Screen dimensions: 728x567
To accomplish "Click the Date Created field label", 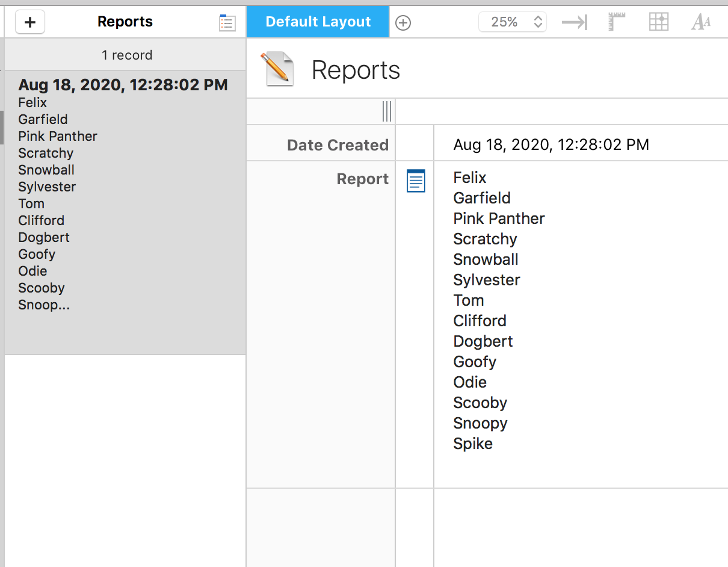I will tap(338, 145).
